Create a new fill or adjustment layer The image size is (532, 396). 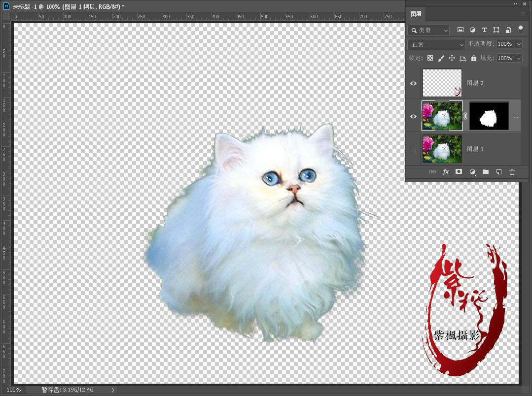pos(472,172)
